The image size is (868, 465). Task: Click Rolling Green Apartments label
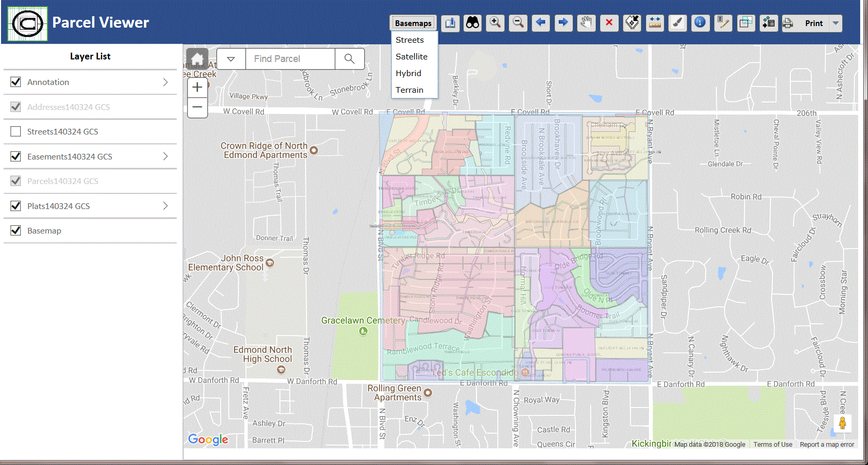click(x=394, y=393)
